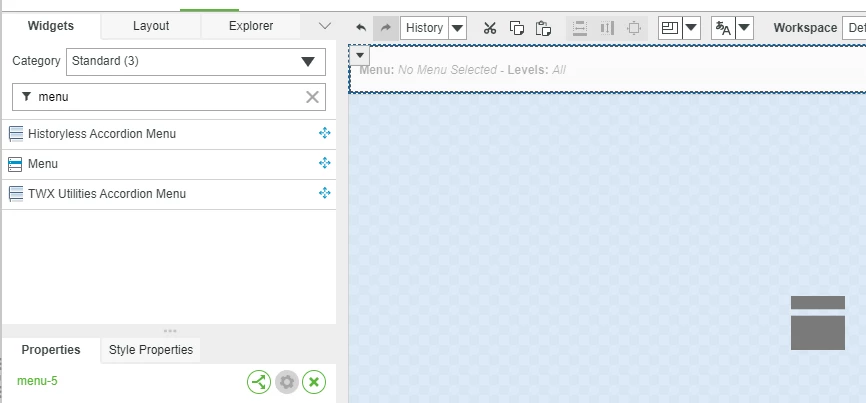Click the Copy icon in toolbar
This screenshot has height=403, width=866.
pos(516,28)
